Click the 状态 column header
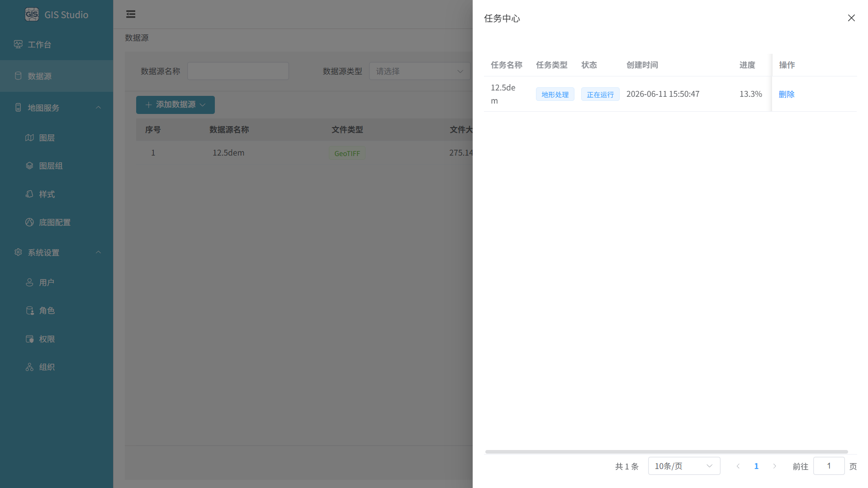 589,65
